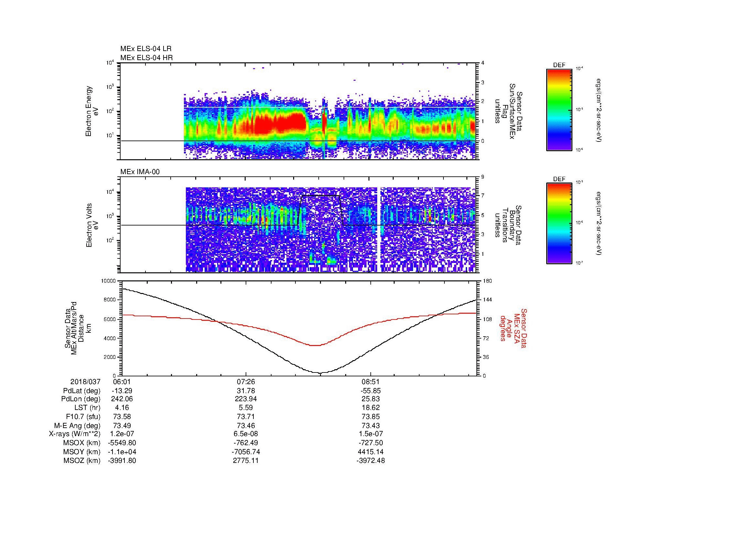Click the M-E Ang value 73.49
756x534 pixels.
click(122, 426)
